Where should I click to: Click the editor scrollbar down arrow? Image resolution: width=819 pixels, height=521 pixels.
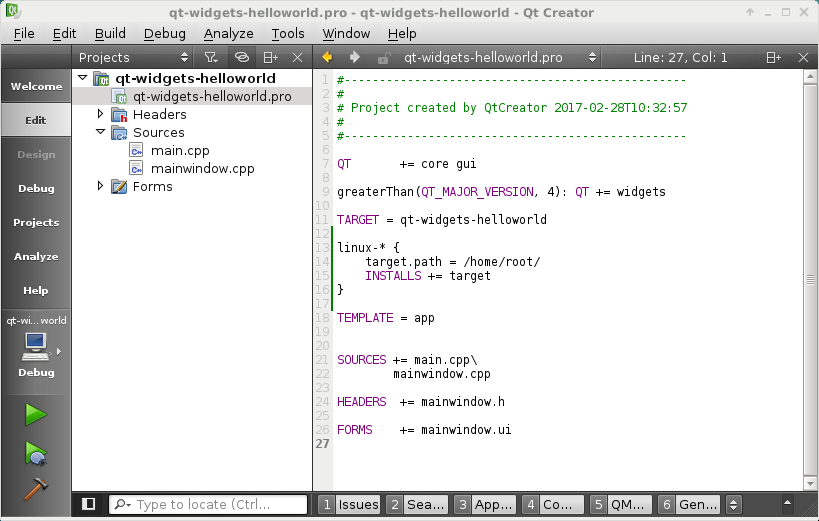click(x=810, y=483)
